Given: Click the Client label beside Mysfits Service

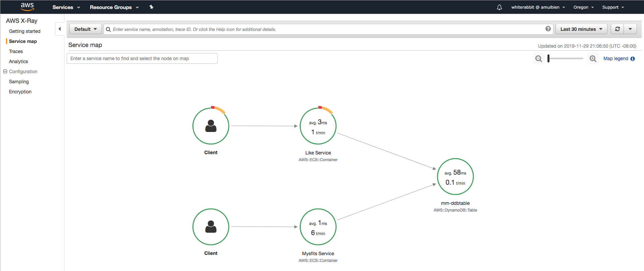Looking at the screenshot, I should [211, 253].
